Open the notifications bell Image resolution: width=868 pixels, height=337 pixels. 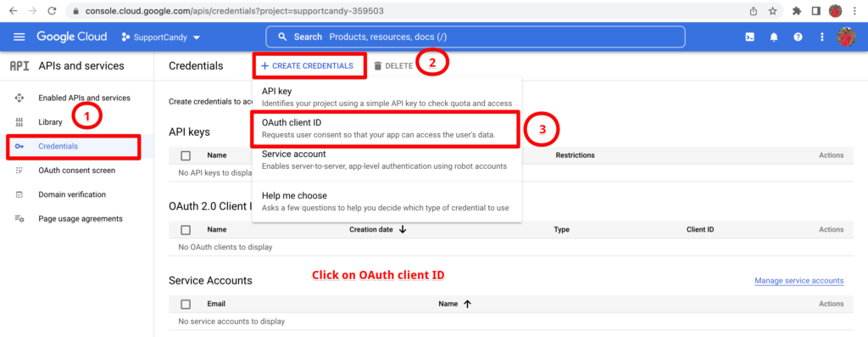(774, 37)
